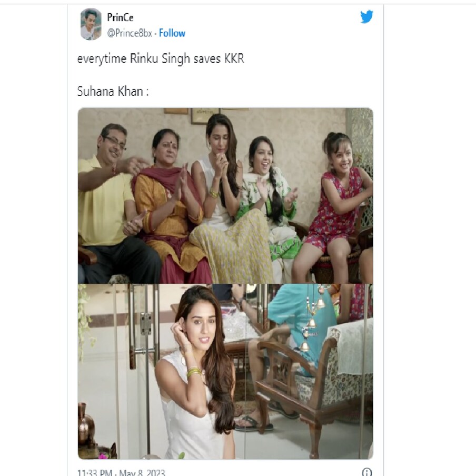Open PrinCe's profile avatar picture
Screen dimensions: 476x476
point(91,24)
